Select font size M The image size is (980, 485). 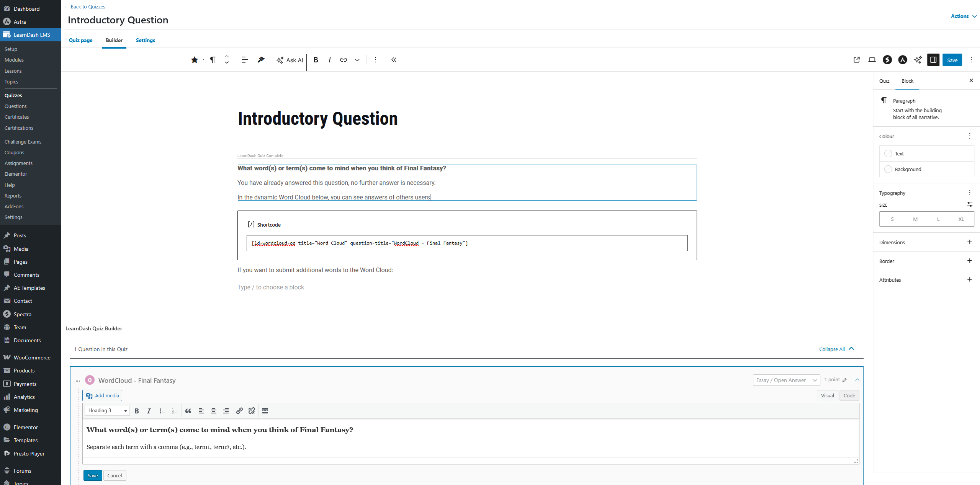(x=915, y=219)
